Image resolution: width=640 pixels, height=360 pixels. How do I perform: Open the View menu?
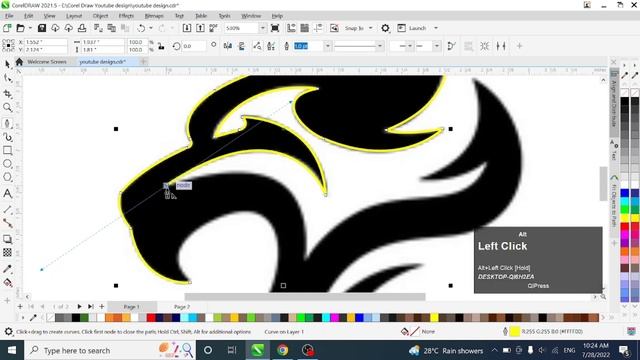49,16
